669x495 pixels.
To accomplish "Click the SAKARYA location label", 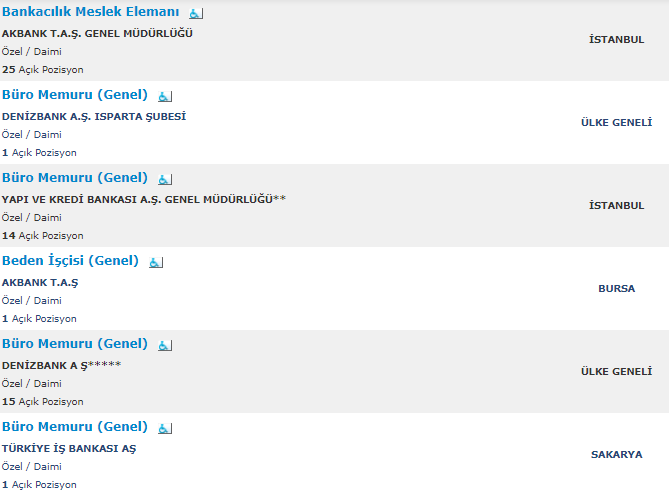I will [x=616, y=454].
